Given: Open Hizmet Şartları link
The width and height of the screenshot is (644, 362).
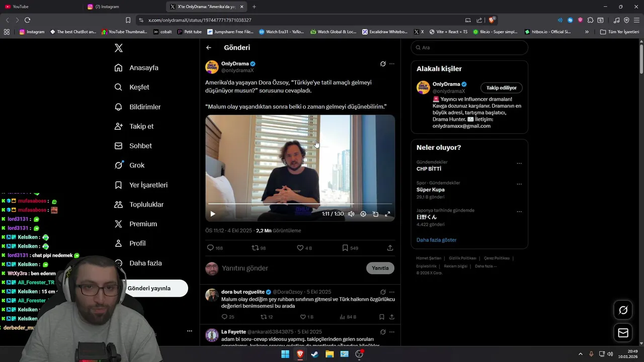Looking at the screenshot, I should pos(429,258).
